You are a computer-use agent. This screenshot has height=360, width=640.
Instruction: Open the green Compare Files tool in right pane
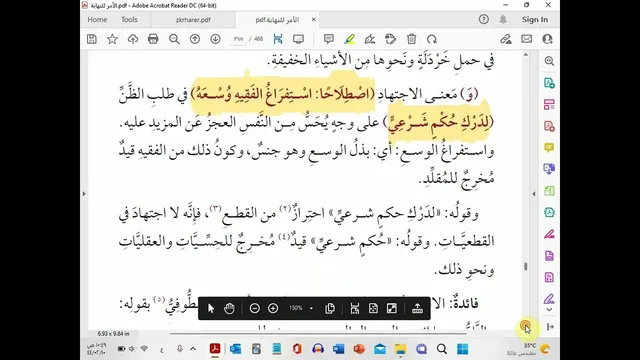(x=549, y=191)
